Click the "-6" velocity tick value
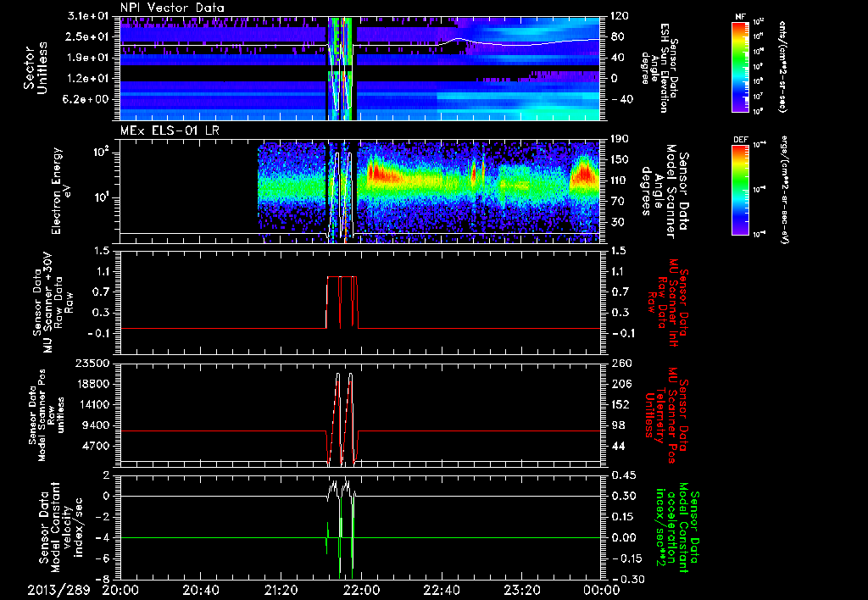 [x=103, y=558]
